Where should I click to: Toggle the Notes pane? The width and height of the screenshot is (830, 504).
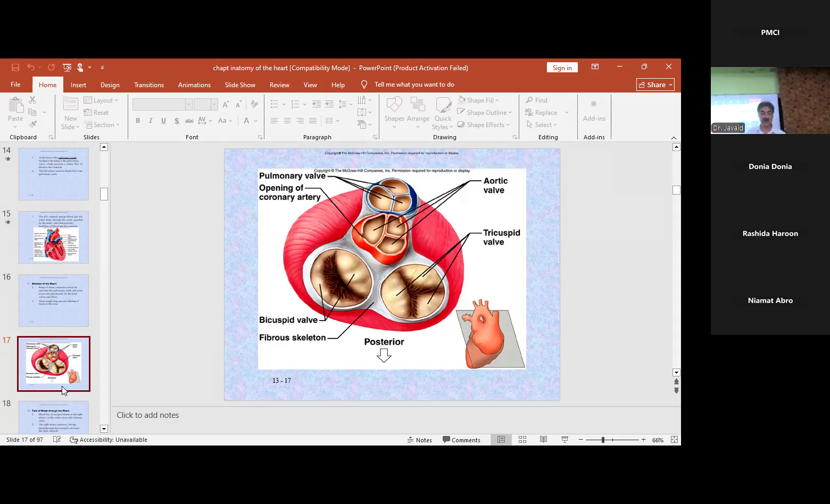tap(419, 440)
